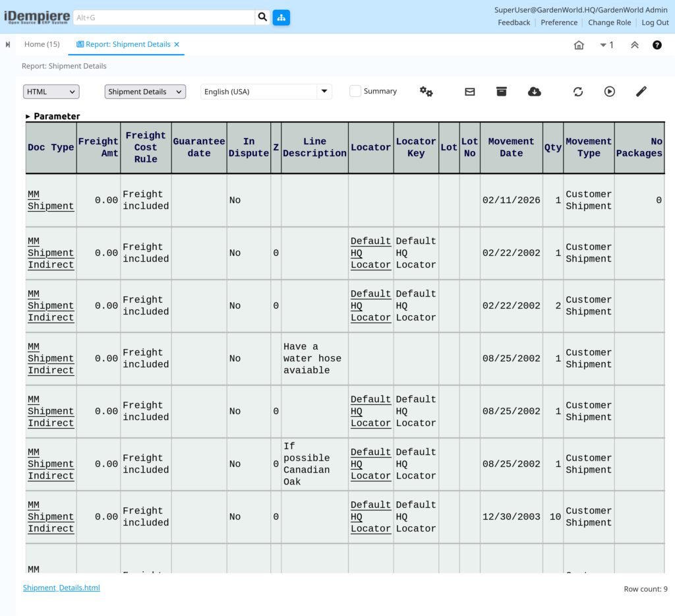Click the search magnifier icon
Screen dimensions: 675x616
pyautogui.click(x=262, y=17)
